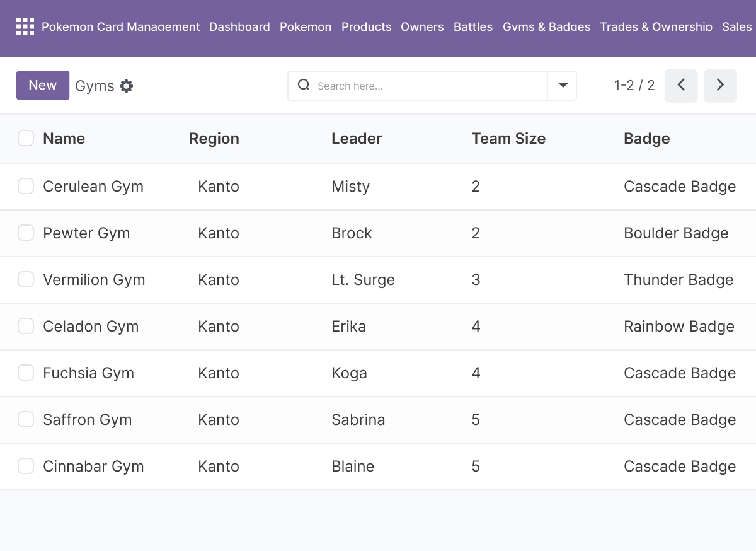Sort by the Region column header
756x551 pixels.
pos(214,139)
